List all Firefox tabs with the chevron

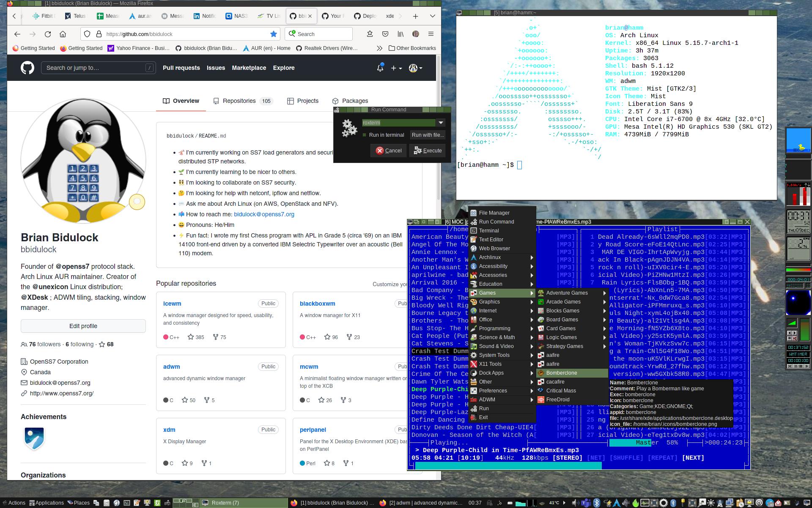432,16
